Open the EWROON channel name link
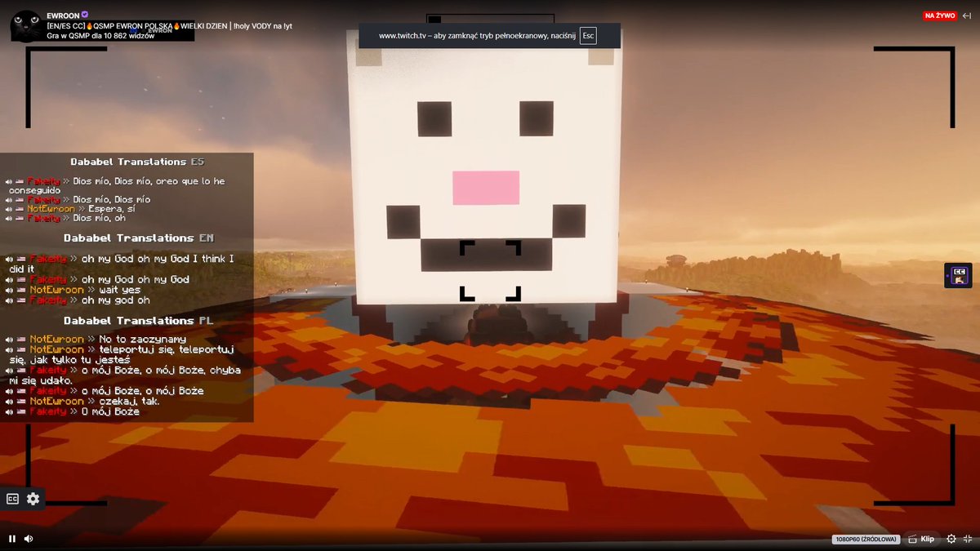980x551 pixels. pyautogui.click(x=63, y=16)
